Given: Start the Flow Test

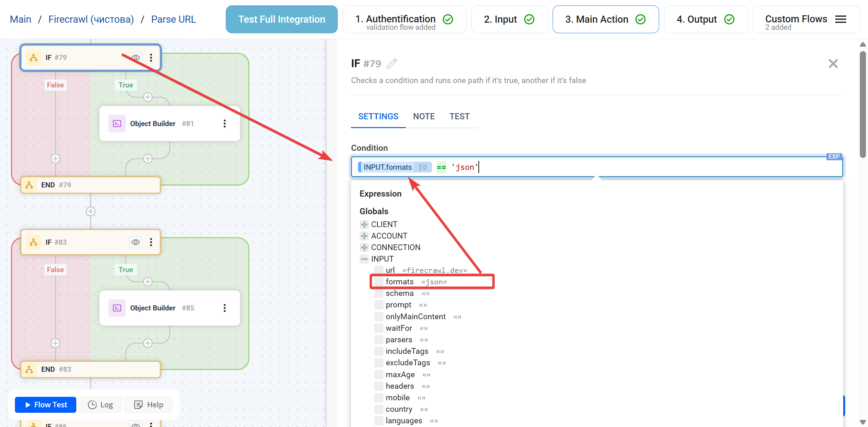Looking at the screenshot, I should (x=45, y=405).
